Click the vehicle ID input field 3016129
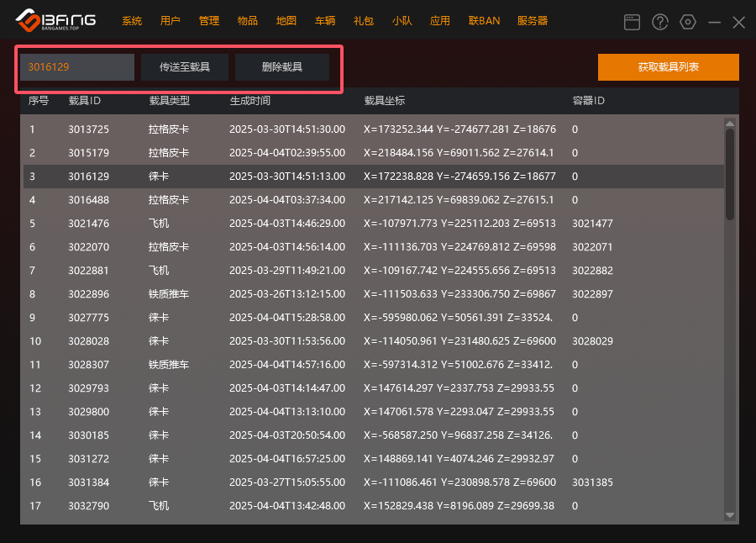The height and width of the screenshot is (543, 756). (77, 67)
